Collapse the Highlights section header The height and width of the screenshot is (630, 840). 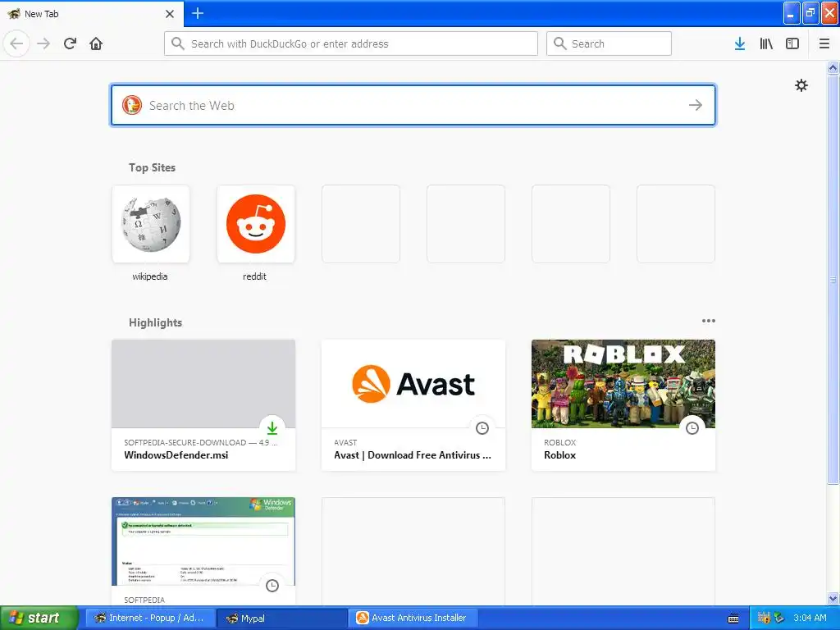click(x=155, y=322)
